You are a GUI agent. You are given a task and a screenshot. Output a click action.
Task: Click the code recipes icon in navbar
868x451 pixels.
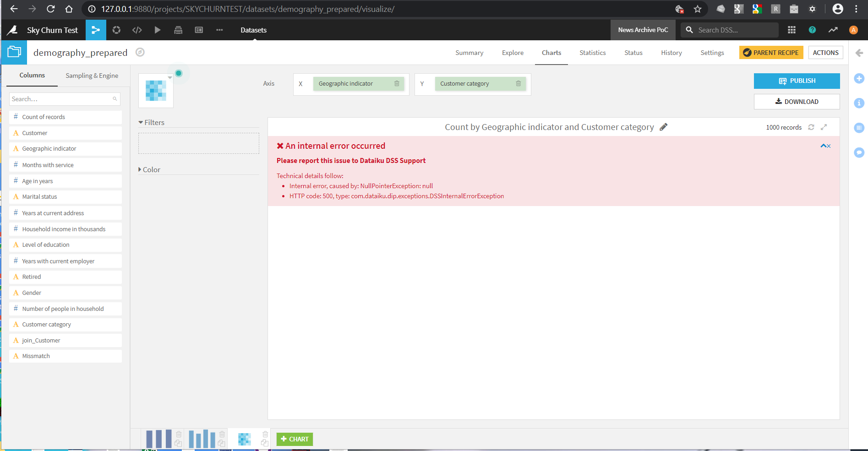point(137,30)
